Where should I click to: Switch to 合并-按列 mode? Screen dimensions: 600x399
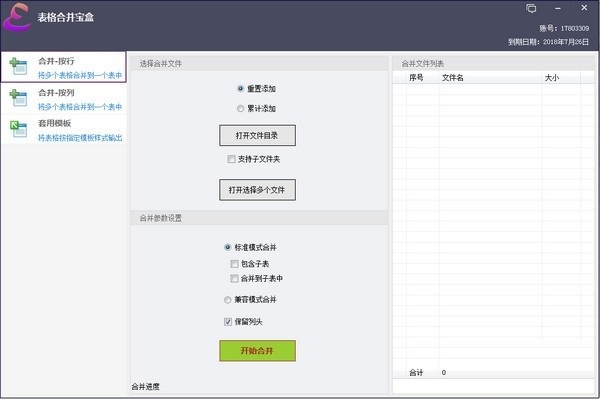[64, 98]
